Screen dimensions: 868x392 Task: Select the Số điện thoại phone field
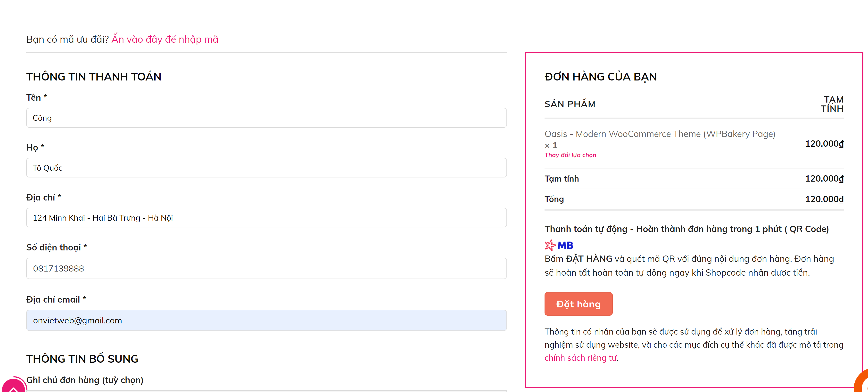click(266, 268)
